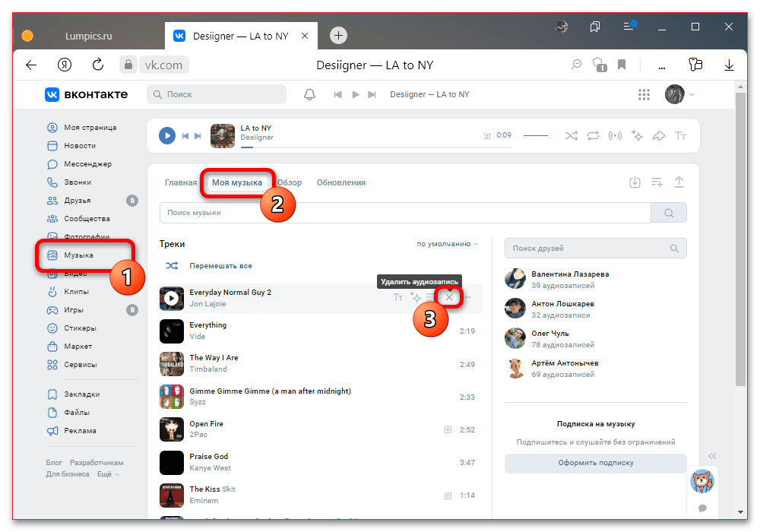Go to Звонки section
This screenshot has height=532, width=760.
[69, 182]
